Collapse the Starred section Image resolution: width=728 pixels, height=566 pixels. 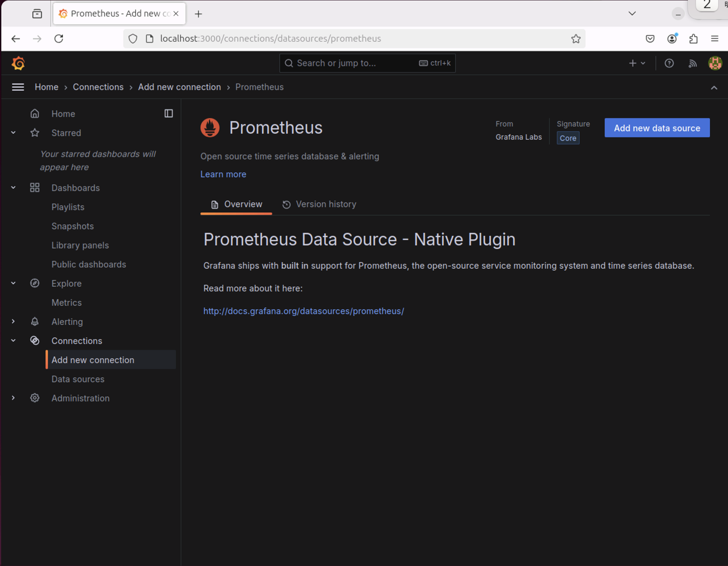[13, 133]
